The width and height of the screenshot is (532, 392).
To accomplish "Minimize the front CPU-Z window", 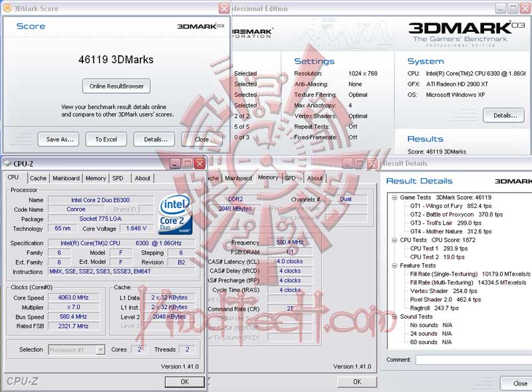I will point(175,164).
